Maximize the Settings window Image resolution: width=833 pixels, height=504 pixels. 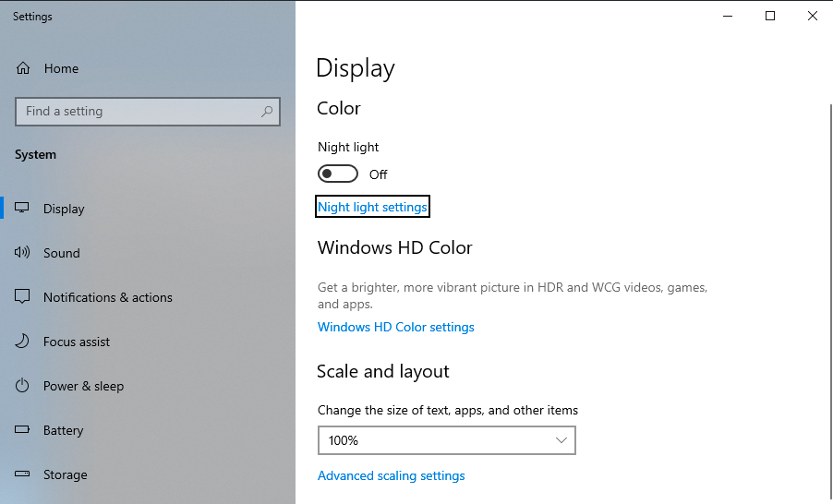point(770,16)
